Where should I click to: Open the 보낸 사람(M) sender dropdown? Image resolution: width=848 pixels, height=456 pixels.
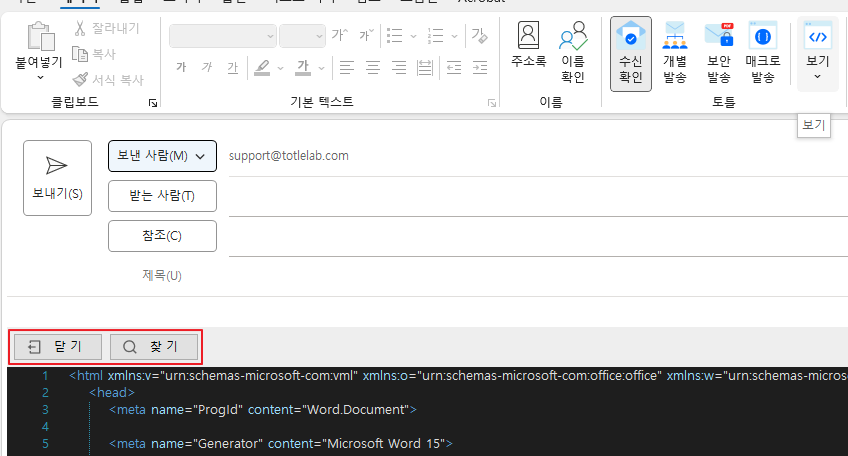(x=162, y=156)
